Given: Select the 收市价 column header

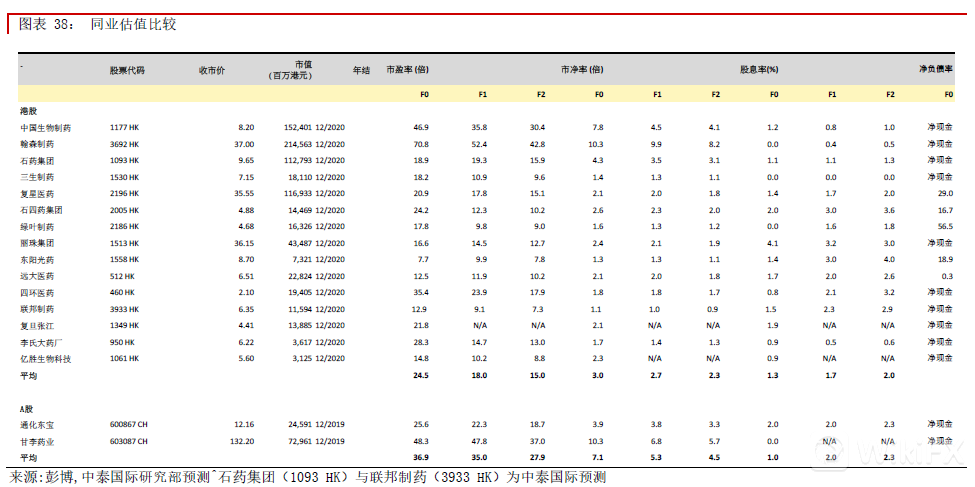Looking at the screenshot, I should (x=211, y=70).
